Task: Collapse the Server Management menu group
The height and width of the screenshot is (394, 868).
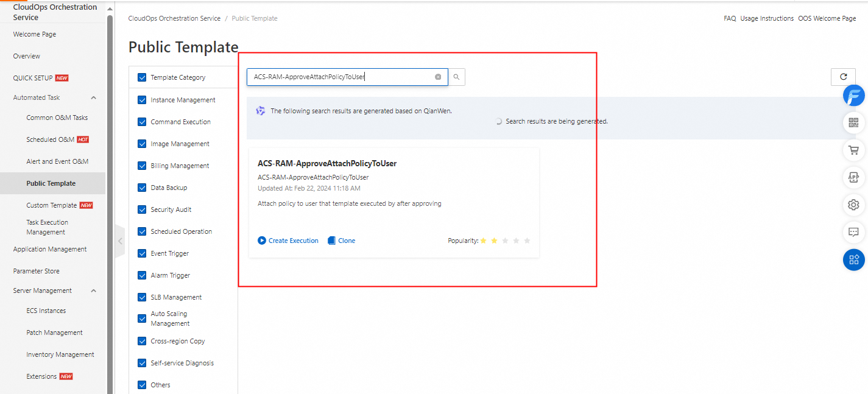Action: tap(93, 290)
